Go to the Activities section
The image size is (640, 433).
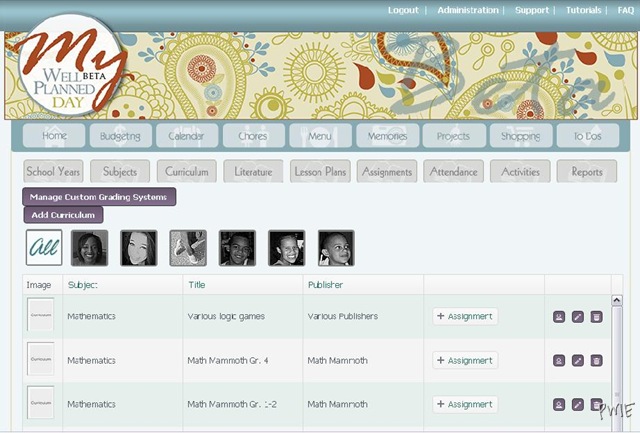[x=520, y=171]
